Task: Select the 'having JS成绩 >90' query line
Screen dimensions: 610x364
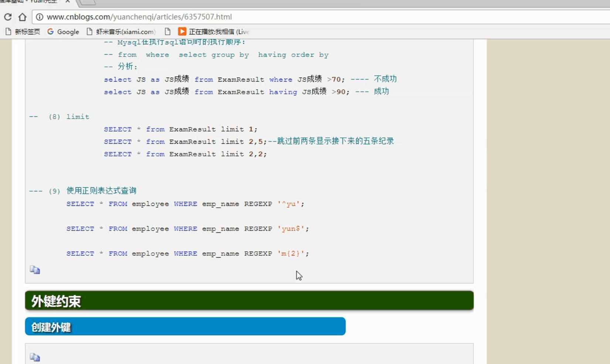Action: point(246,92)
